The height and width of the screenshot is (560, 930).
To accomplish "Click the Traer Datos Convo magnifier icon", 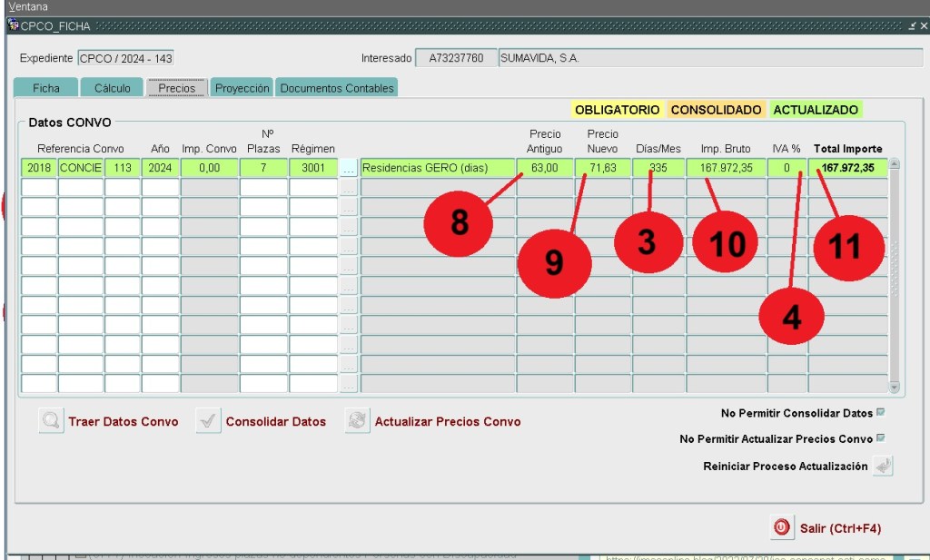I will click(x=52, y=421).
